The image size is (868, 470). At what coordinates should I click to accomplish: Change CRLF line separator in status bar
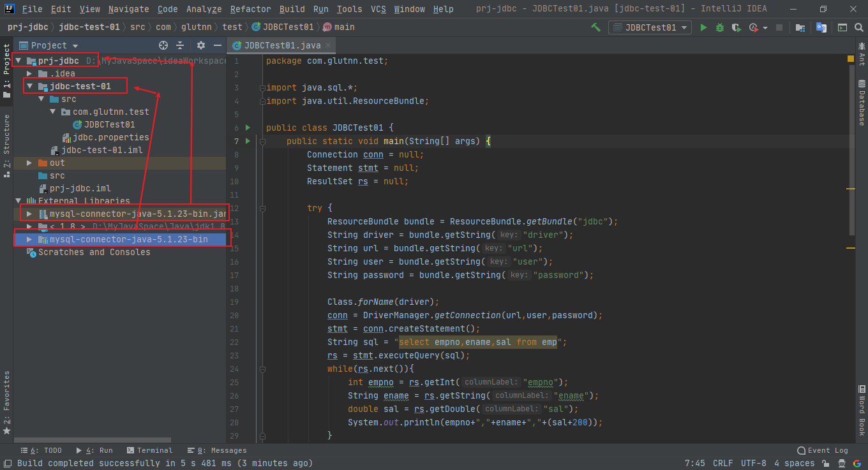click(723, 464)
